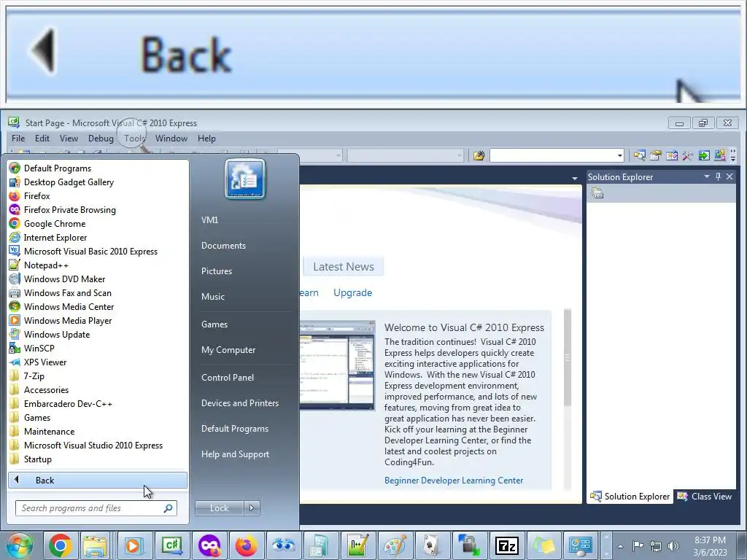Open the View menu
The image size is (747, 560).
69,138
